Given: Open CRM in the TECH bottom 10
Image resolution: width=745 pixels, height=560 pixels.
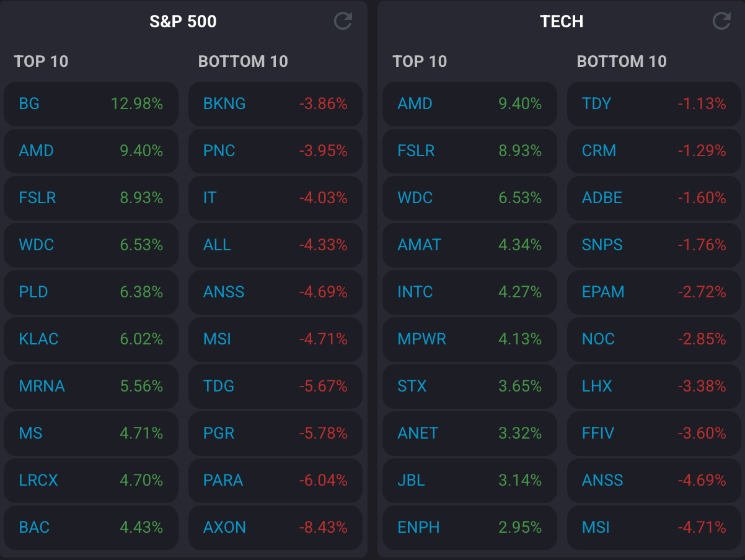Looking at the screenshot, I should [x=654, y=151].
